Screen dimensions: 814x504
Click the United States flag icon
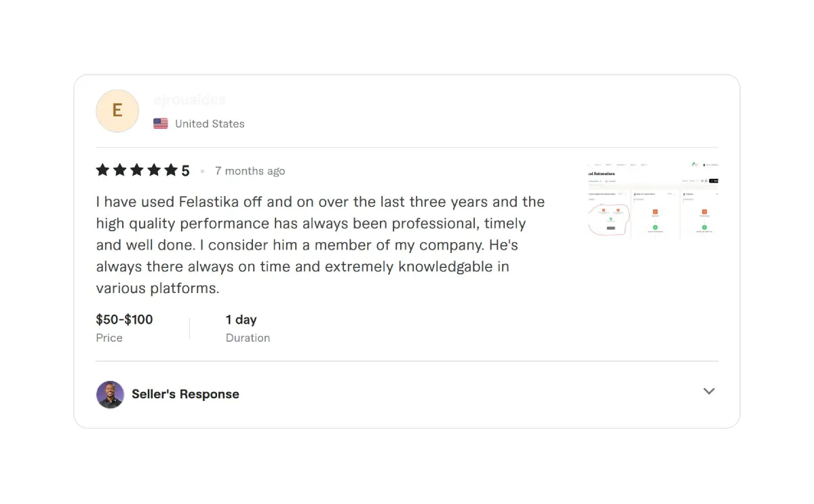[161, 123]
